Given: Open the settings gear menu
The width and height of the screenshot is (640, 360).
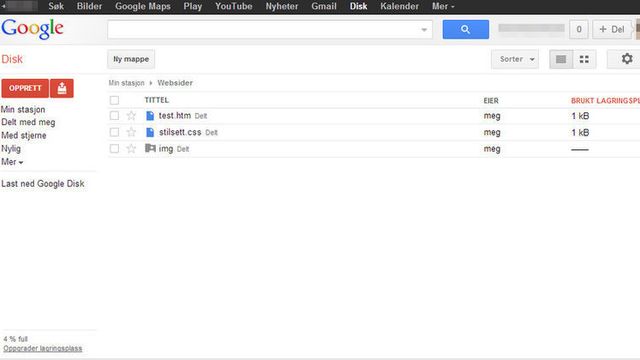Looking at the screenshot, I should [x=627, y=59].
